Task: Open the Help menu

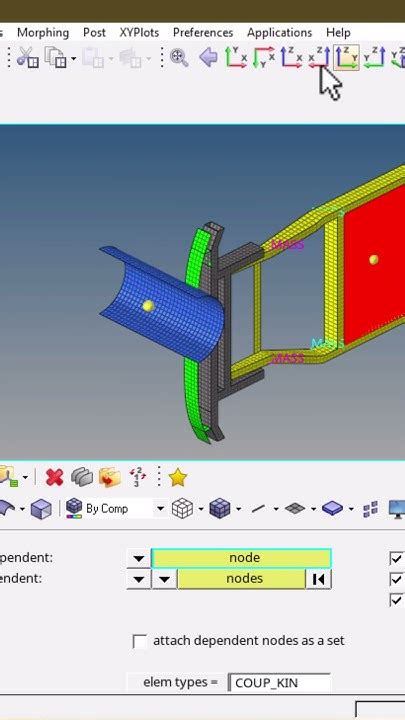Action: pos(338,33)
